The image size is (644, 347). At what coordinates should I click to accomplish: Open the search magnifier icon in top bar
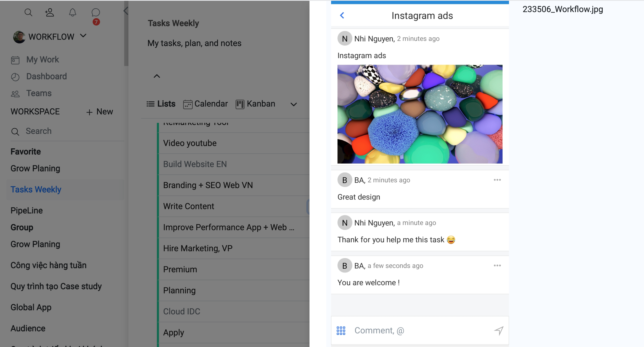28,12
